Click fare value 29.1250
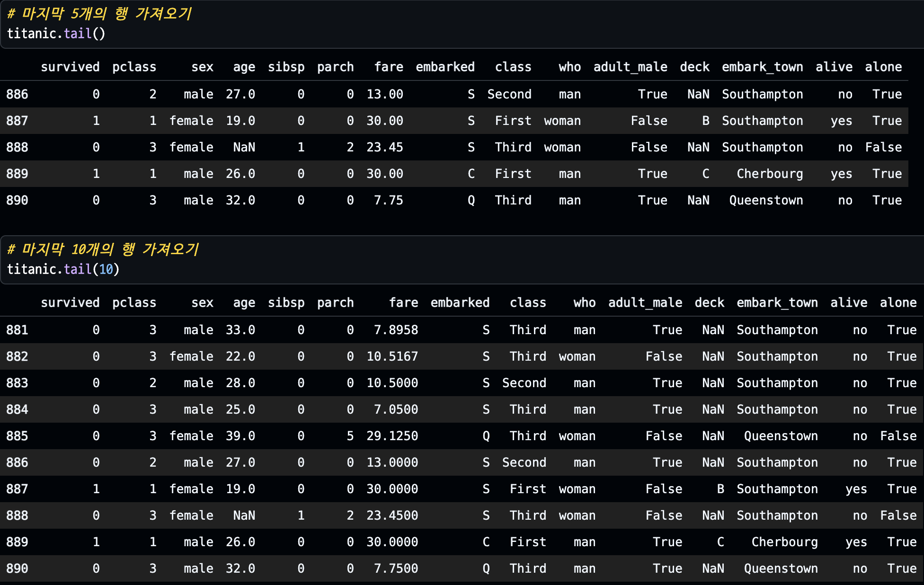The width and height of the screenshot is (924, 585). (392, 436)
